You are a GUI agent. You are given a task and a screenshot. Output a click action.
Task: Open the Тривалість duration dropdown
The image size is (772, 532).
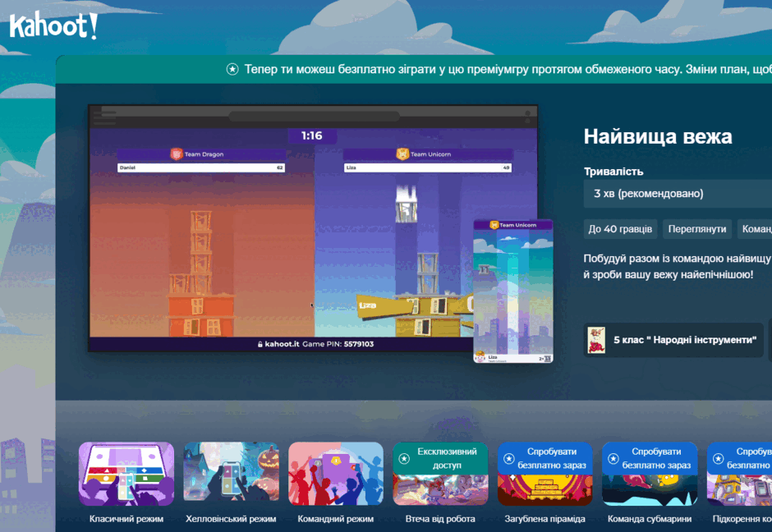click(678, 194)
